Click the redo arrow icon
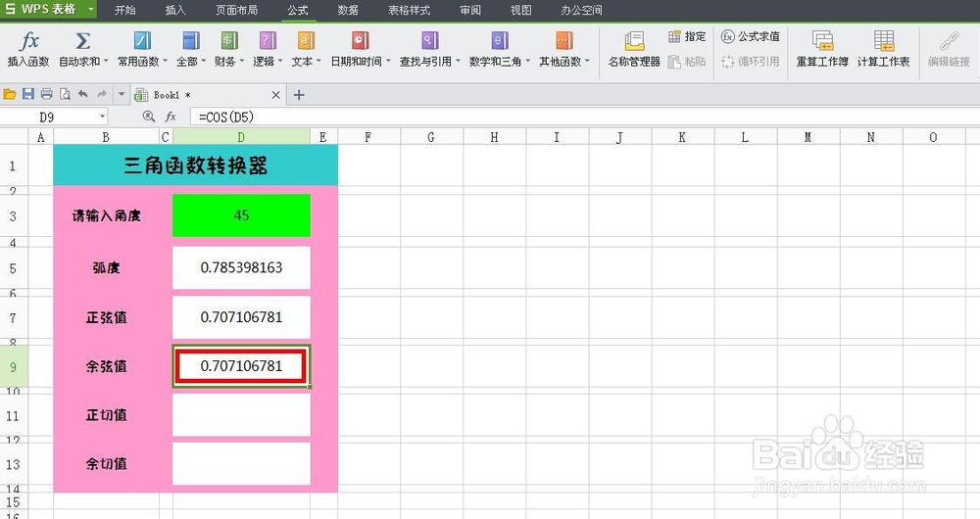 pyautogui.click(x=101, y=94)
